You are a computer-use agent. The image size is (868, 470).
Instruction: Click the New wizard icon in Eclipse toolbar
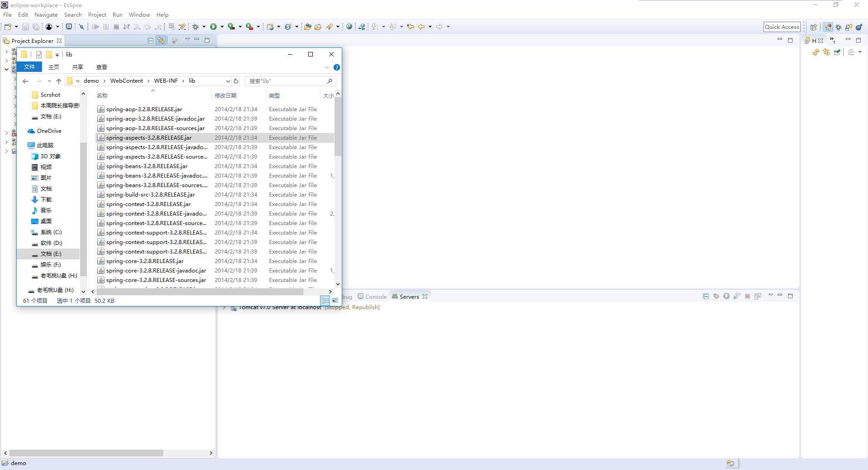(8, 27)
